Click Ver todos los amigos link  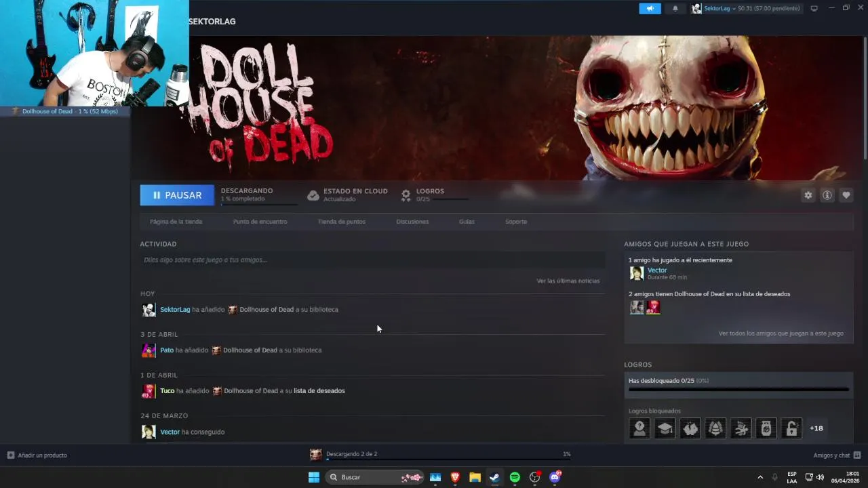coord(781,333)
